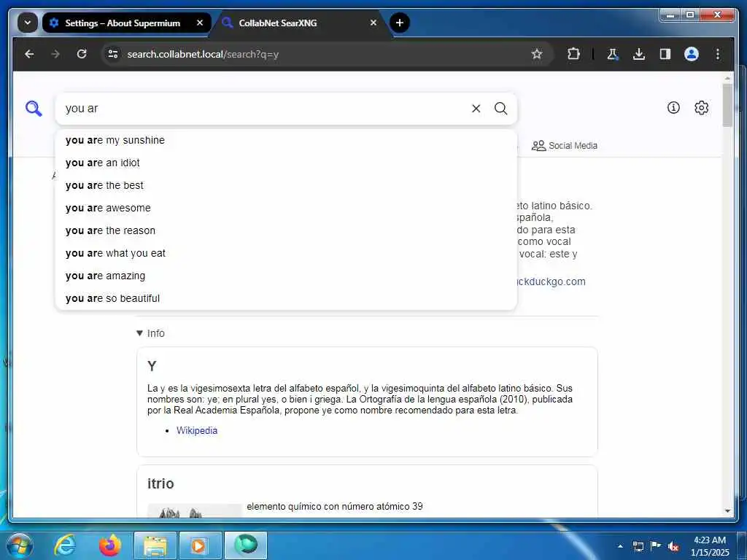This screenshot has height=560, width=747.
Task: Choose suggestion 'you are the reason'
Action: (x=286, y=230)
